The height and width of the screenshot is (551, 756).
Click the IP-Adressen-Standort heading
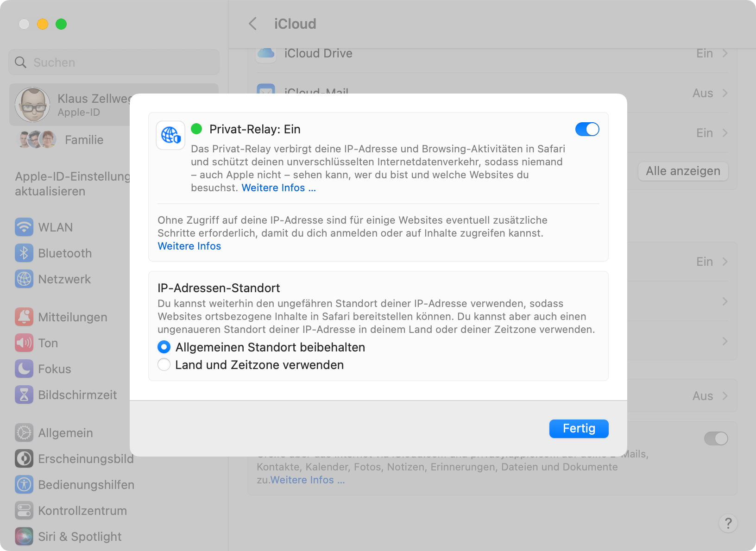coord(219,288)
